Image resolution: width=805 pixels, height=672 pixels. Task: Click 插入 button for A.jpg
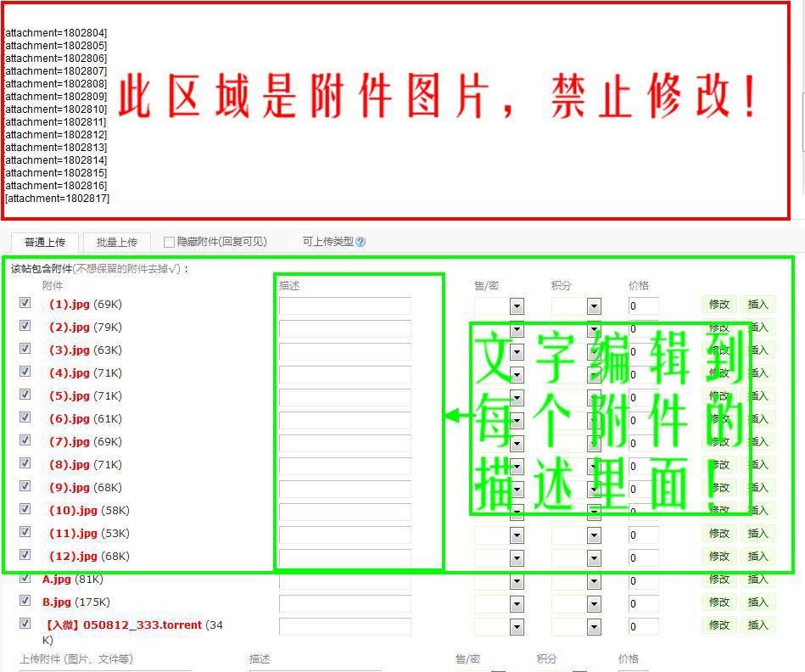pyautogui.click(x=757, y=579)
